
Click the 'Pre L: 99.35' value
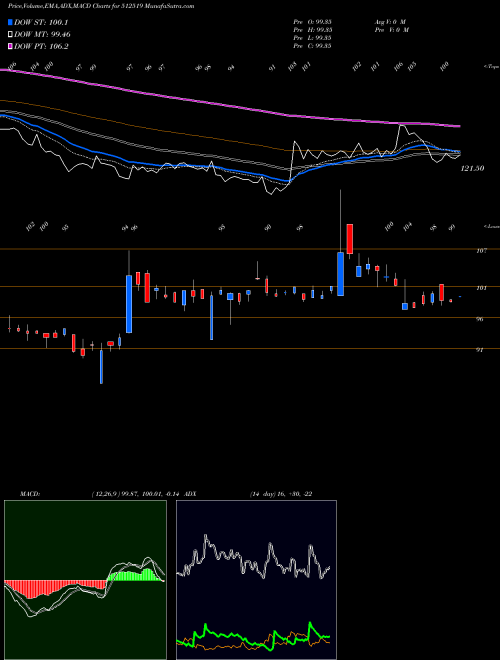[x=312, y=38]
